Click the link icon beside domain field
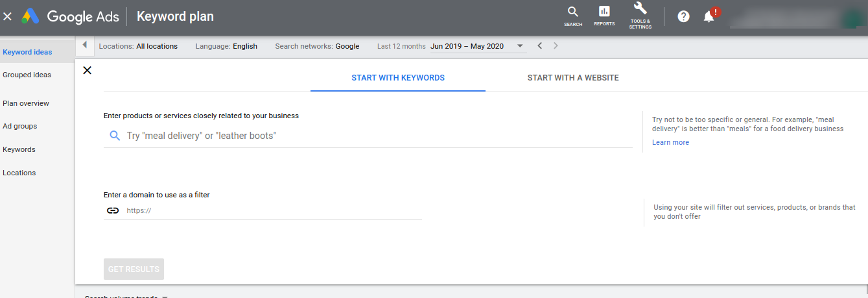This screenshot has height=298, width=868. (x=113, y=210)
